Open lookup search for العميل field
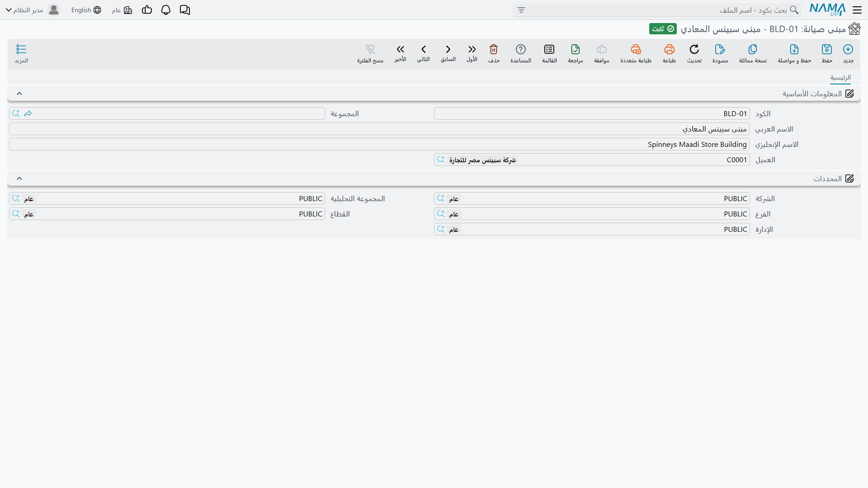Viewport: 868px width, 488px height. [441, 160]
